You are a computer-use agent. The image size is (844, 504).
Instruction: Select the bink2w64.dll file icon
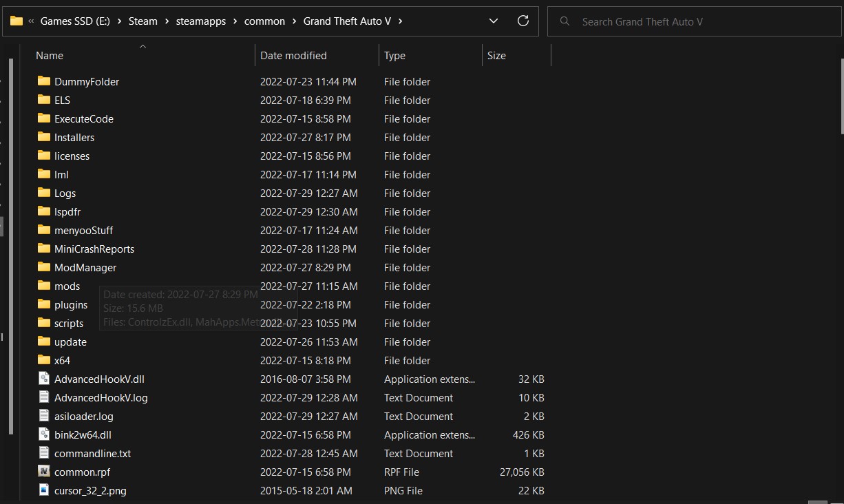[x=44, y=434]
